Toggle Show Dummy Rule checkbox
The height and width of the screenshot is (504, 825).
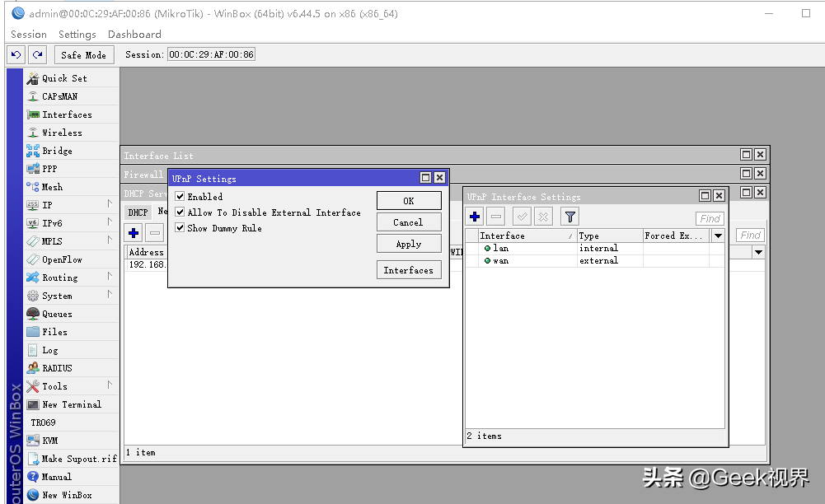click(x=180, y=228)
